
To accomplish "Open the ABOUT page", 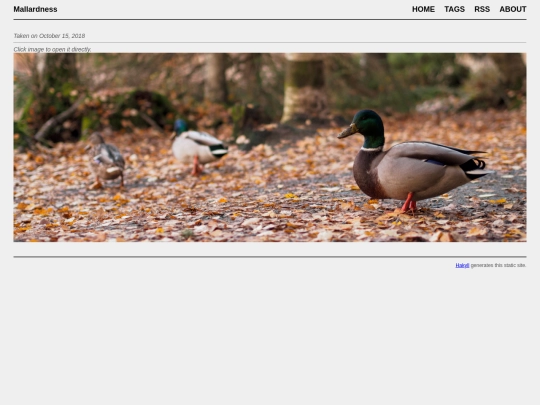I will click(513, 9).
